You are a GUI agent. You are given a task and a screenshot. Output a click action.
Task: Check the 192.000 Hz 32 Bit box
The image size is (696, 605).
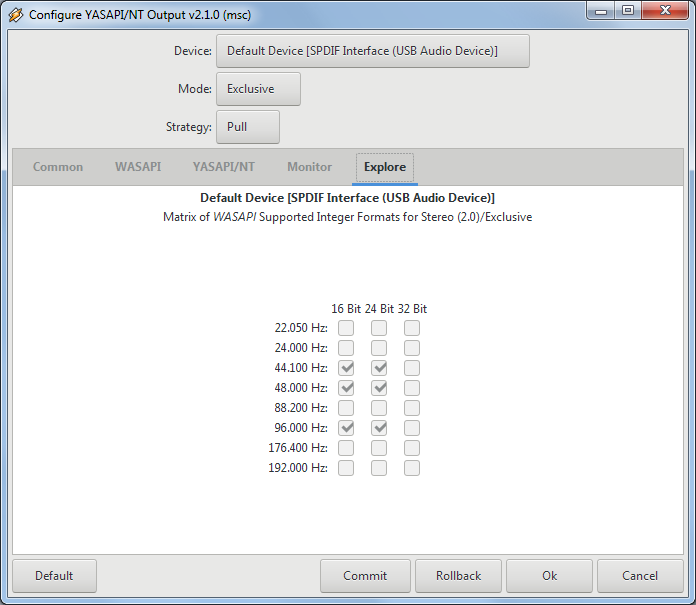(412, 468)
